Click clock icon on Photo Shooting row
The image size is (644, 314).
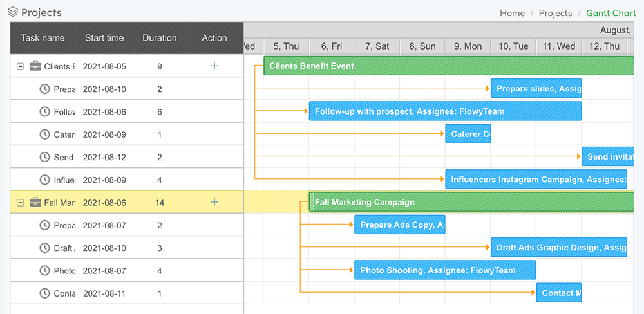44,271
